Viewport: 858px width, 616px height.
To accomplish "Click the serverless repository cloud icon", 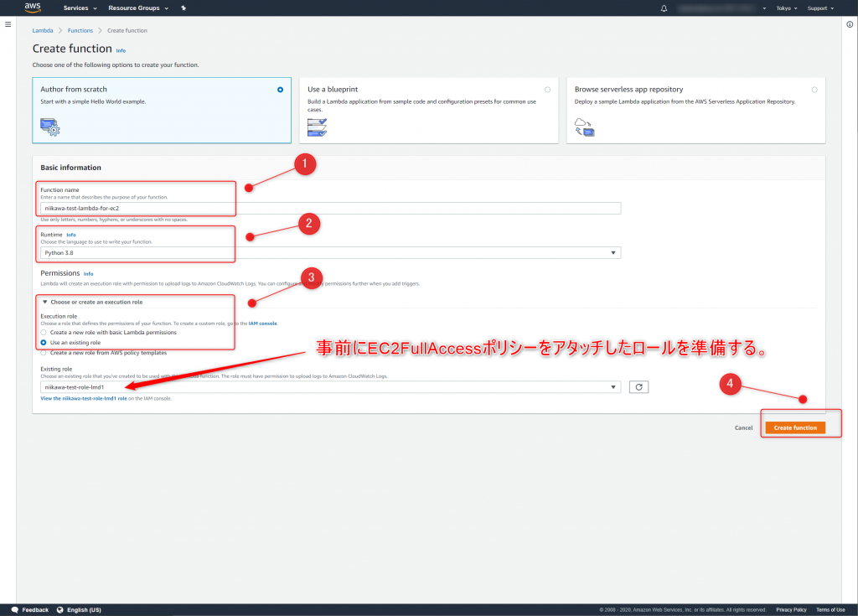I will click(x=584, y=127).
